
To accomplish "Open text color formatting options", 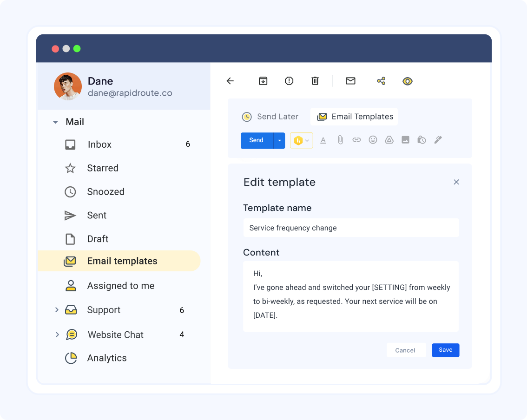I will 323,139.
